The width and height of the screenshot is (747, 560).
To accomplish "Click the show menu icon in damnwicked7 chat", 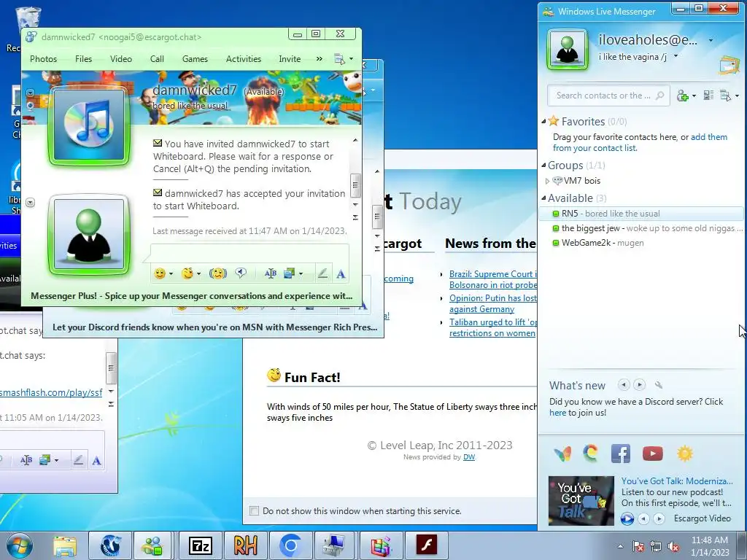I will point(339,59).
